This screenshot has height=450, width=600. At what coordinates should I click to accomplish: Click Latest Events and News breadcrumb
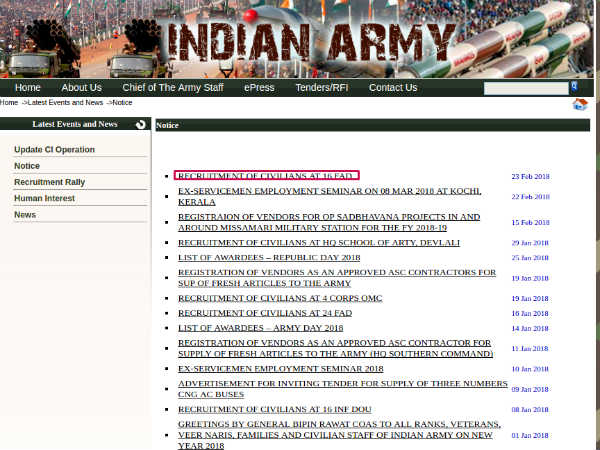pyautogui.click(x=65, y=103)
